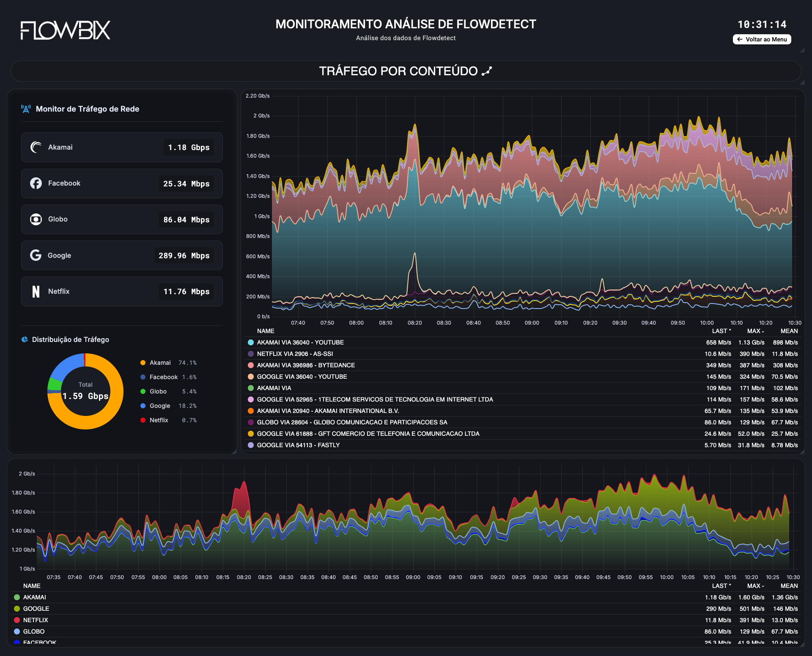Click the pie chart icon beside Distribuição de Tráfego

click(x=25, y=339)
